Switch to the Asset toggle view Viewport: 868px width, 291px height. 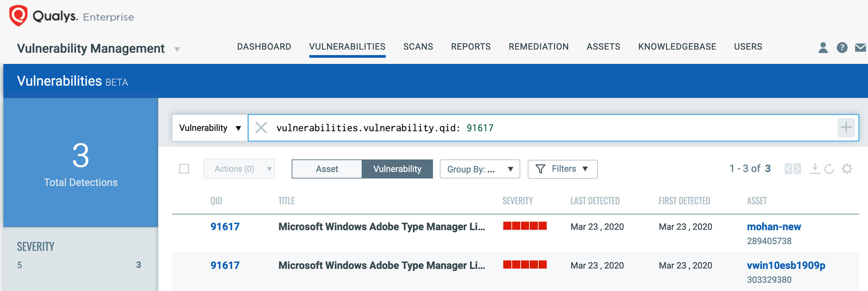click(x=327, y=169)
